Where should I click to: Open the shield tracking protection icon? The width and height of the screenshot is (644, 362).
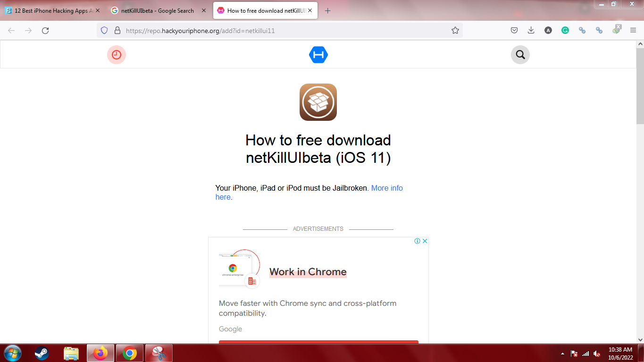pyautogui.click(x=105, y=30)
